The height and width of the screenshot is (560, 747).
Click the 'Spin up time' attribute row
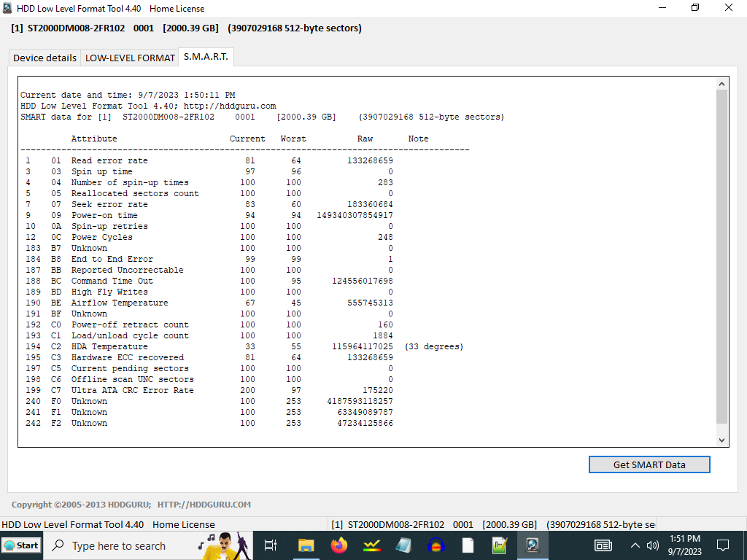click(x=209, y=172)
